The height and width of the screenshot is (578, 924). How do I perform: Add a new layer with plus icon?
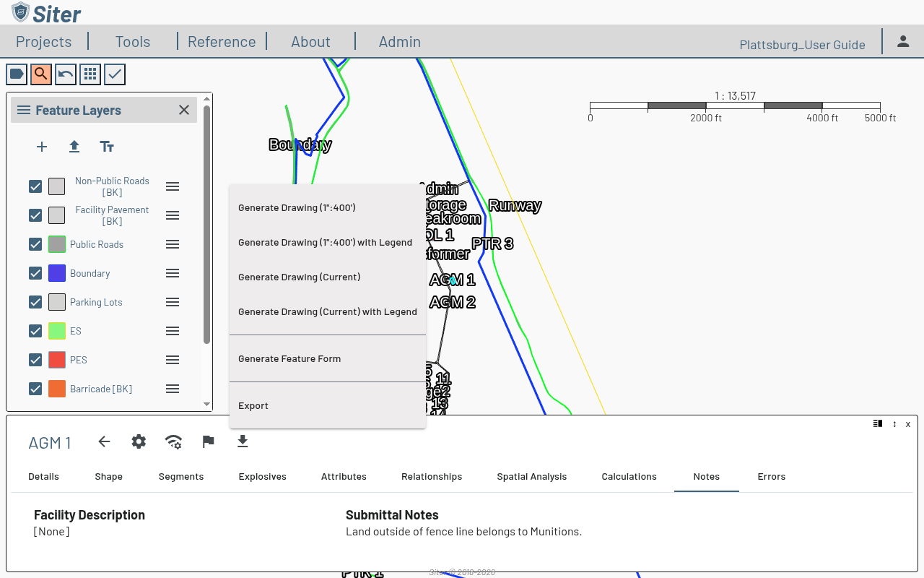point(42,147)
